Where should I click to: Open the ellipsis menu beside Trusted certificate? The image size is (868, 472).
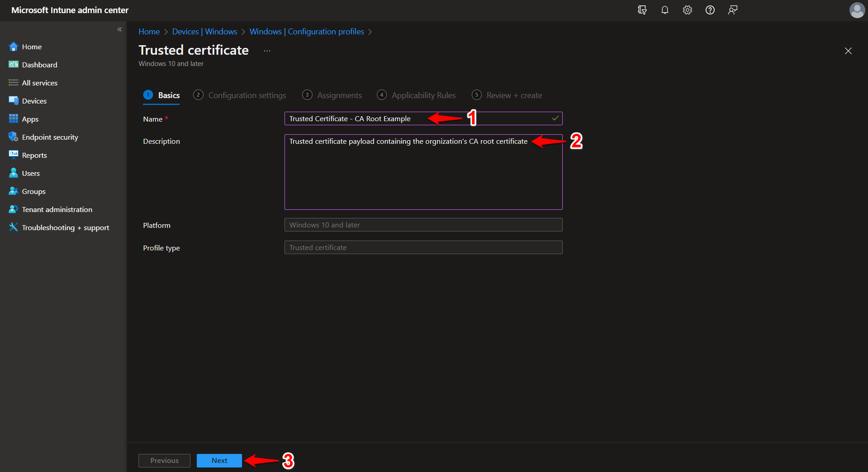(266, 51)
